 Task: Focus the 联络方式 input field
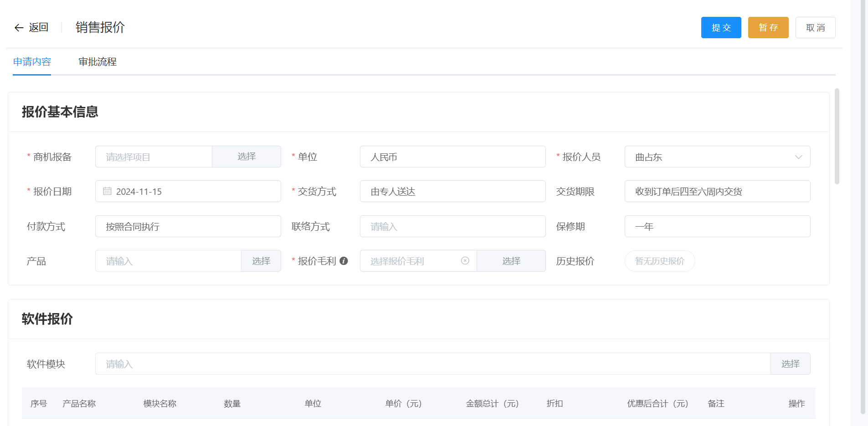click(452, 226)
